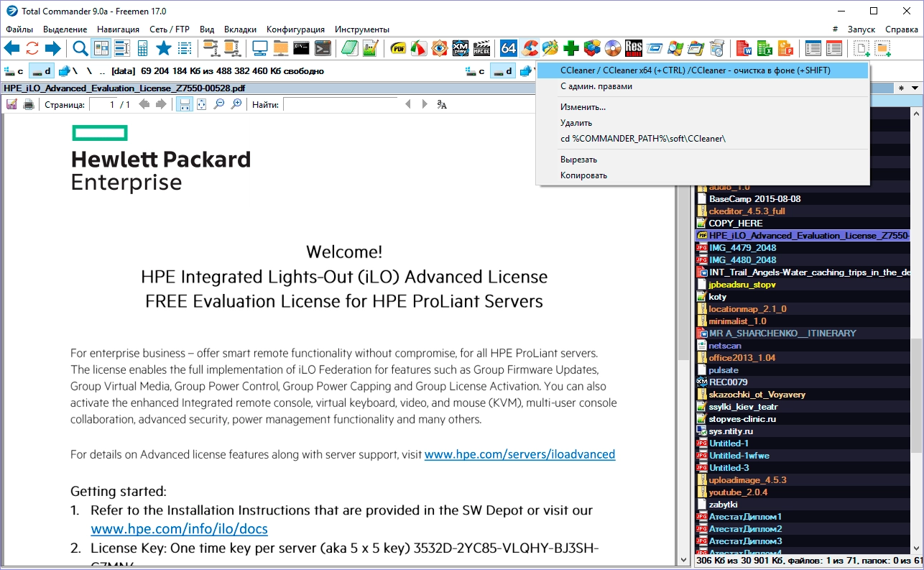Image resolution: width=924 pixels, height=570 pixels.
Task: Toggle the thumbnail view mode button
Action: pyautogui.click(x=101, y=48)
